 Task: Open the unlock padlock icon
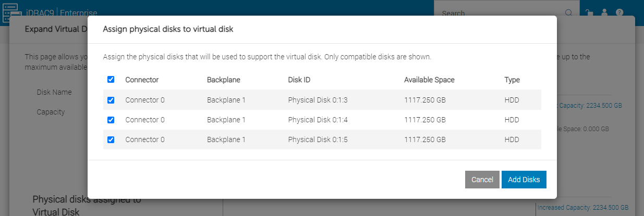[x=589, y=13]
